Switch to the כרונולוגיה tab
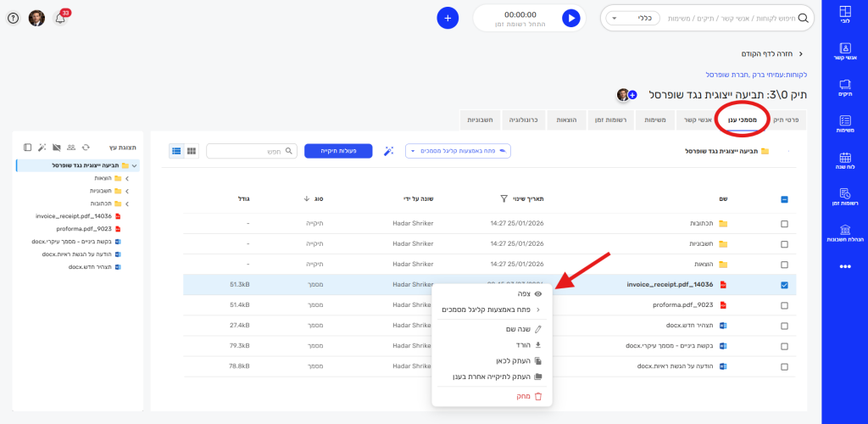 tap(524, 120)
